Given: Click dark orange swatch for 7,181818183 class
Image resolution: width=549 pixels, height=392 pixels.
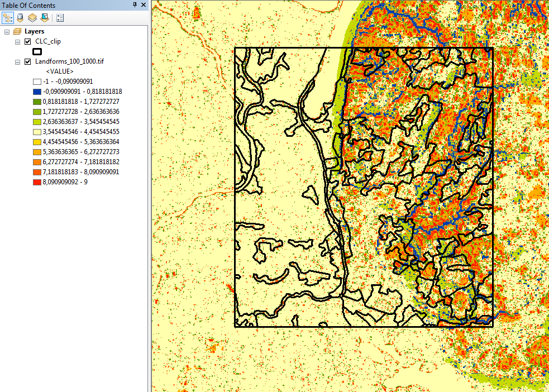Looking at the screenshot, I should click(x=37, y=172).
